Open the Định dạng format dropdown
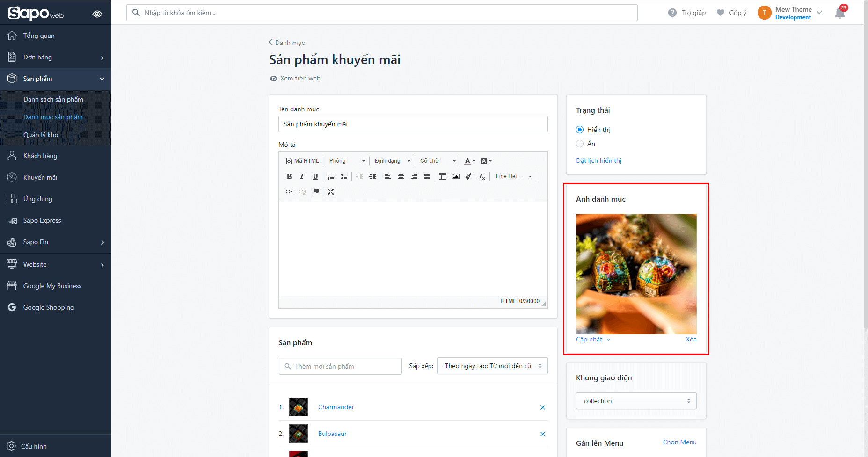The width and height of the screenshot is (868, 457). point(392,161)
